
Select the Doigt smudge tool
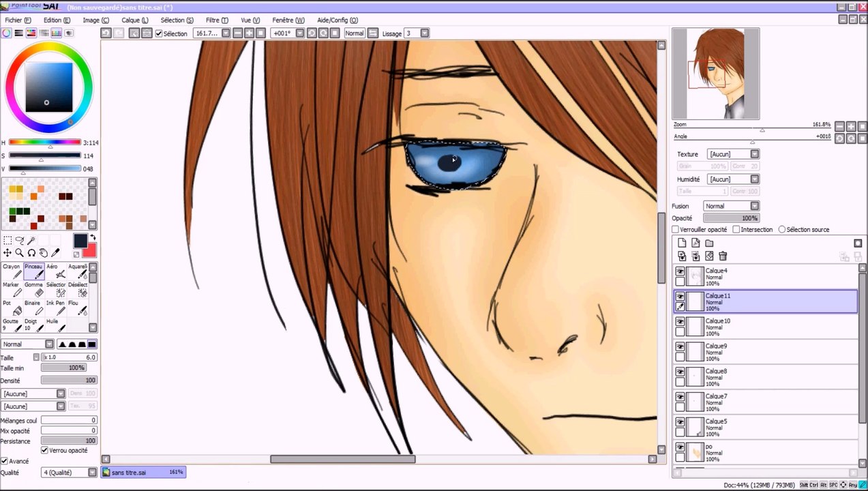33,325
